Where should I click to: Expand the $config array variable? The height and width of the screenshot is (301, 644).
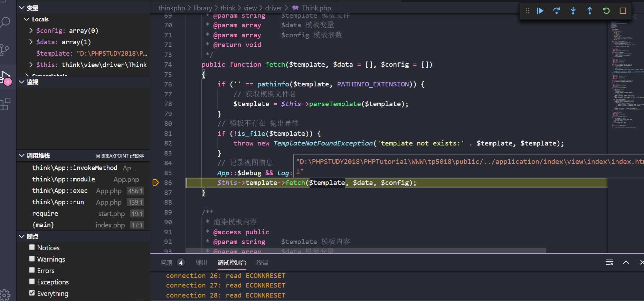[x=31, y=30]
